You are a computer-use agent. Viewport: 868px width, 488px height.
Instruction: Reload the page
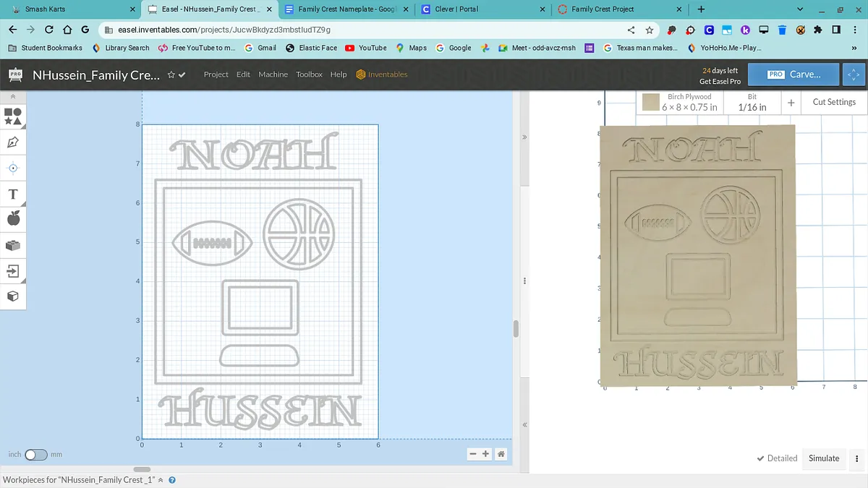(x=49, y=30)
